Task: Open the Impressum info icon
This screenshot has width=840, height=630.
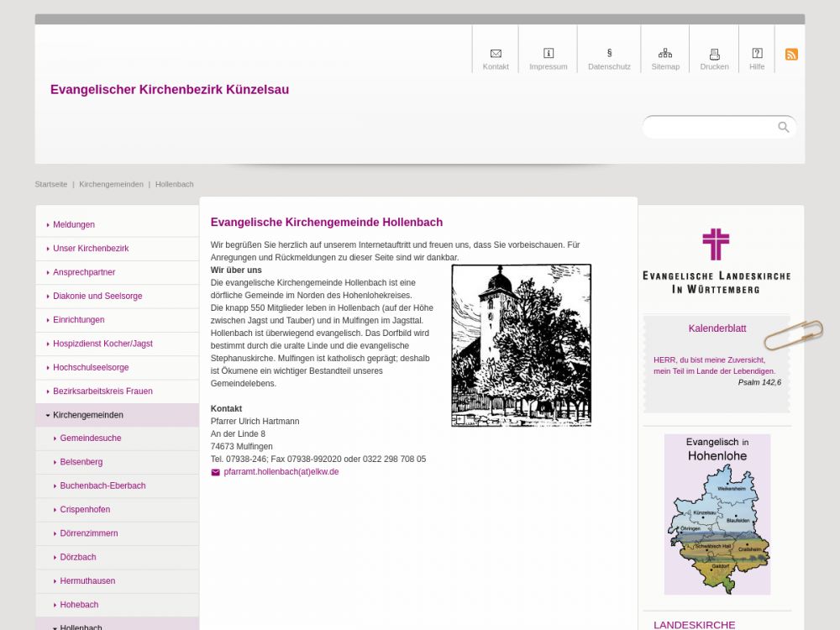Action: click(x=549, y=54)
